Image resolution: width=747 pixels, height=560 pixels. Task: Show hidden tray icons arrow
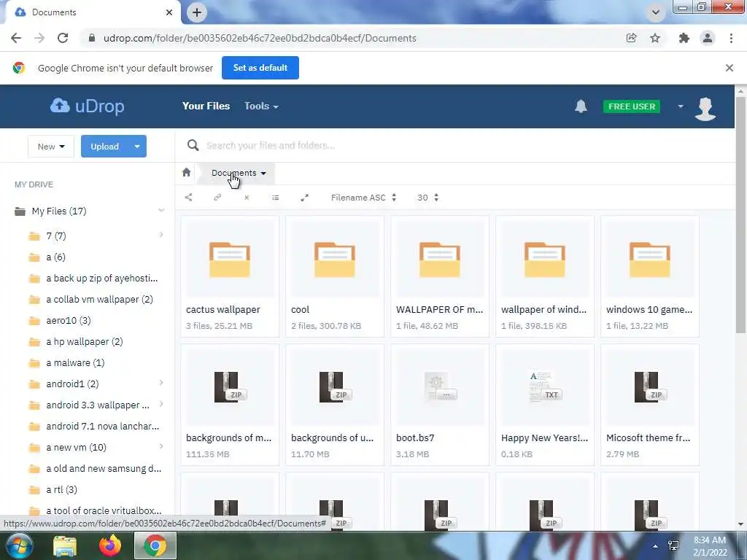pyautogui.click(x=656, y=546)
